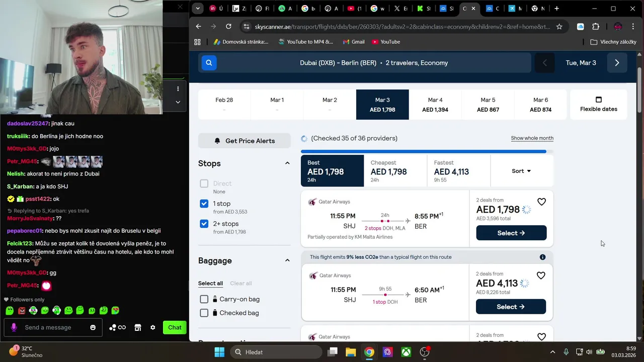The image size is (644, 362).
Task: Click the provider check progress bar
Action: point(427,151)
